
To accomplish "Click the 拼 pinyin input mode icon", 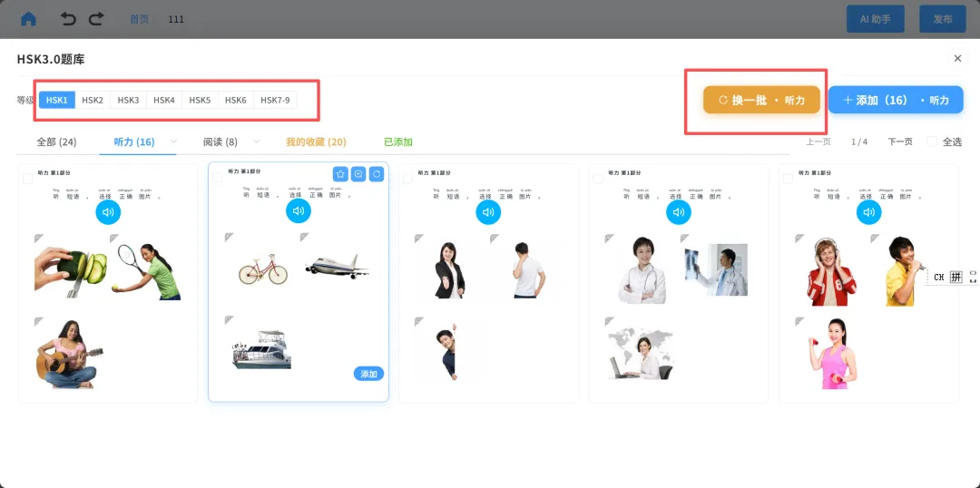I will point(955,277).
